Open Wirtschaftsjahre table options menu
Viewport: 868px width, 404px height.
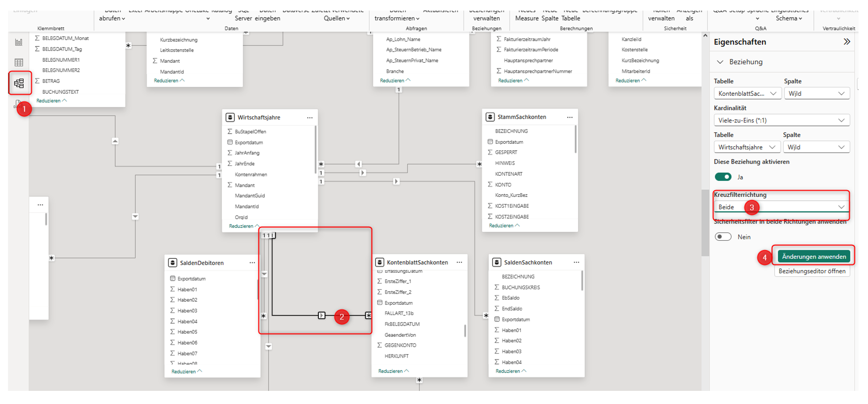310,117
